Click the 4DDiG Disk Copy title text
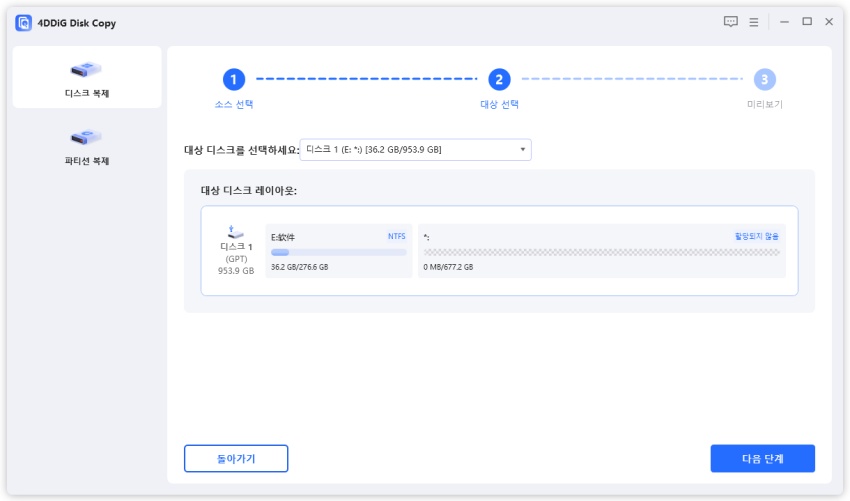This screenshot has width=850, height=501. (x=76, y=23)
